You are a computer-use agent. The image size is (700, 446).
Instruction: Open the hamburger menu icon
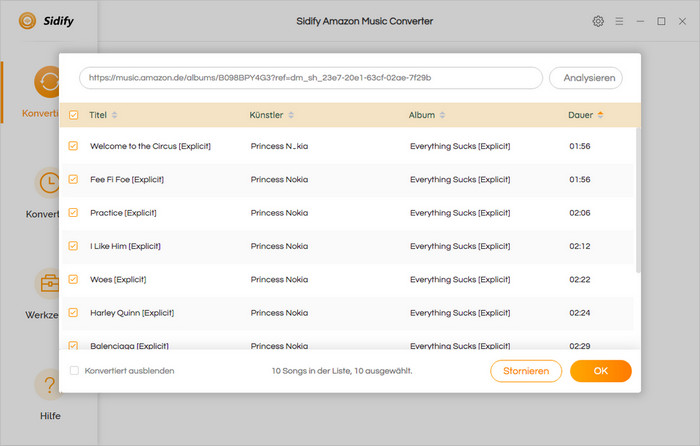point(619,21)
